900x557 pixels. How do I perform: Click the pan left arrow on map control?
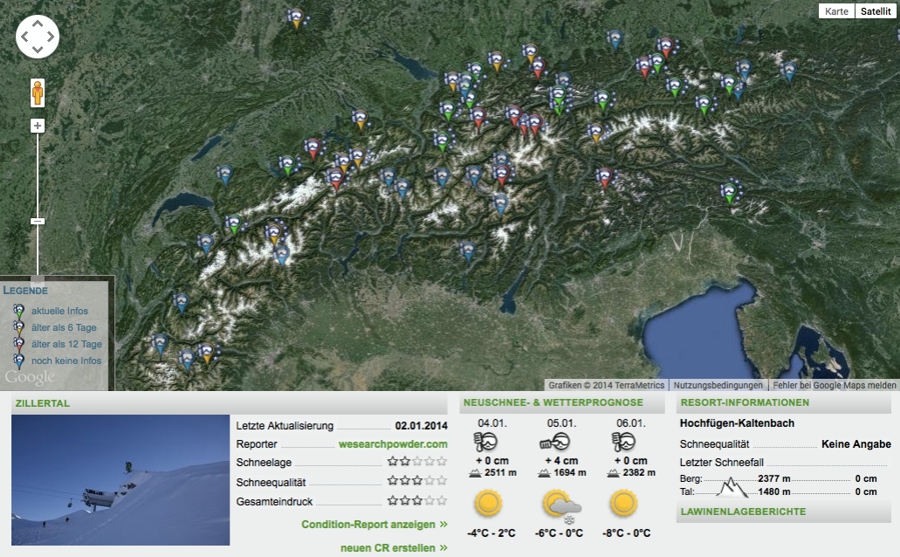click(24, 37)
